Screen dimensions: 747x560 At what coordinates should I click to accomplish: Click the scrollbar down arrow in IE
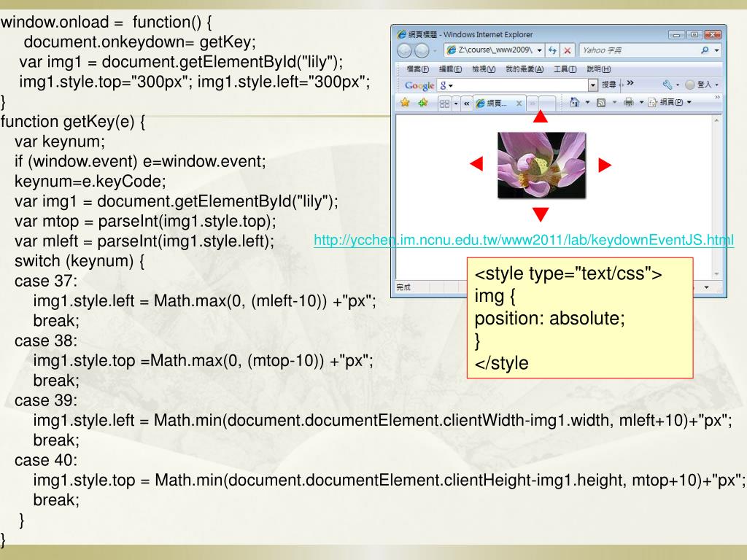[716, 274]
